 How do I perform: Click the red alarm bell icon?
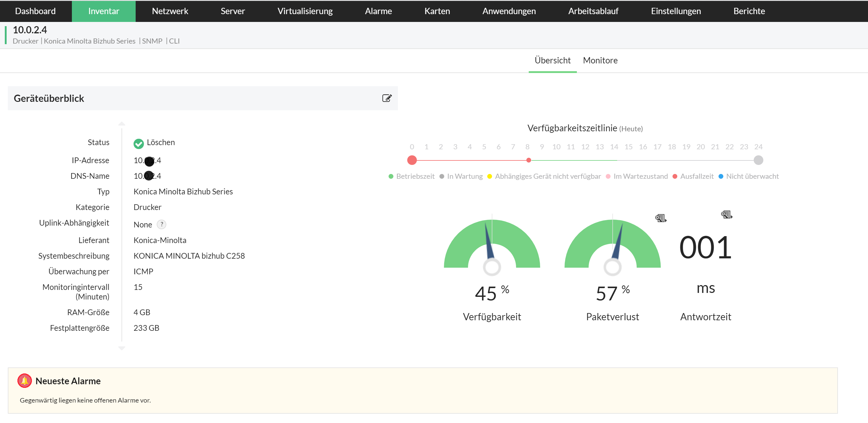pos(25,381)
